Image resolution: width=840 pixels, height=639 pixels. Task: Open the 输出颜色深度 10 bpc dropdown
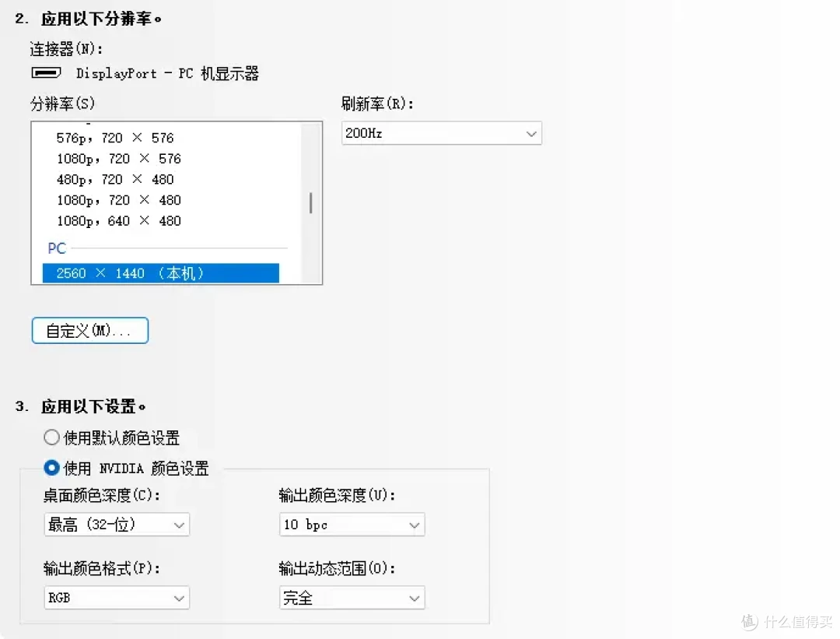352,525
